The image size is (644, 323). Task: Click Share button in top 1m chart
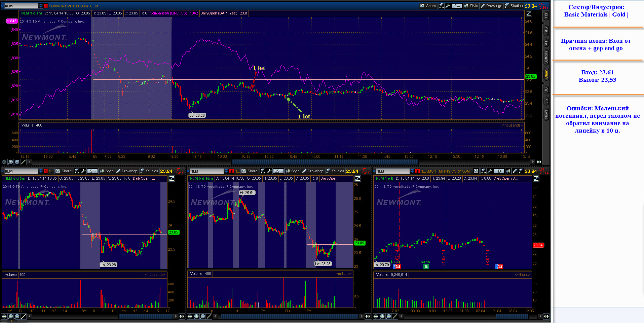pos(428,6)
